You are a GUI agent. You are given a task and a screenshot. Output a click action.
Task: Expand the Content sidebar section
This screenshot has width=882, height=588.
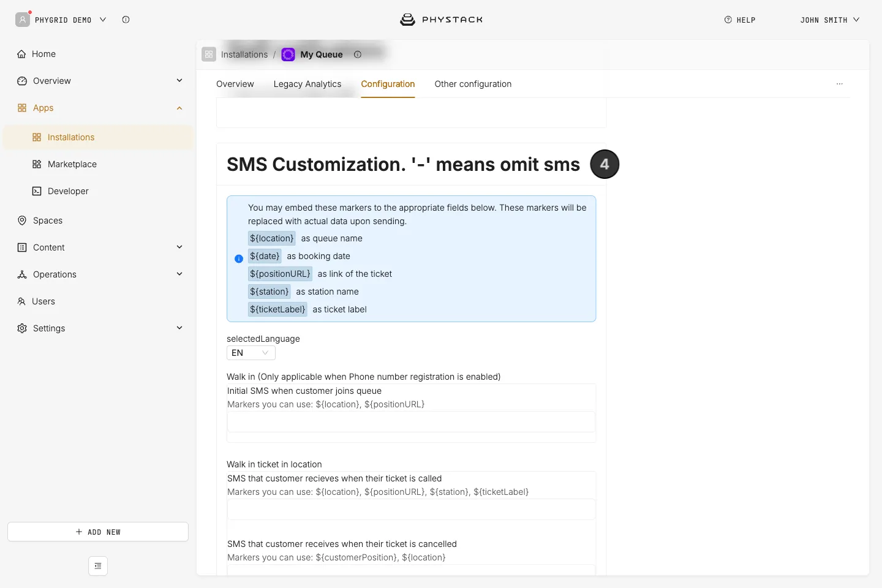[x=179, y=247]
